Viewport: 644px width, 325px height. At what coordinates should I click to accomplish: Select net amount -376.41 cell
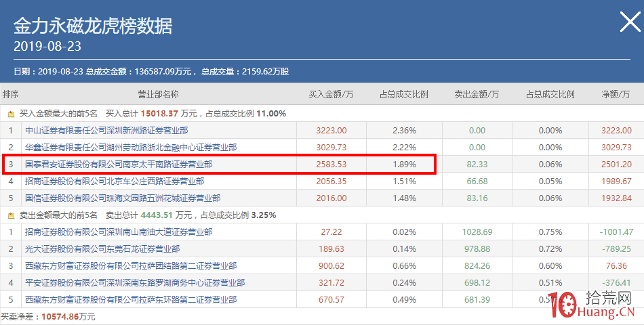[x=616, y=283]
